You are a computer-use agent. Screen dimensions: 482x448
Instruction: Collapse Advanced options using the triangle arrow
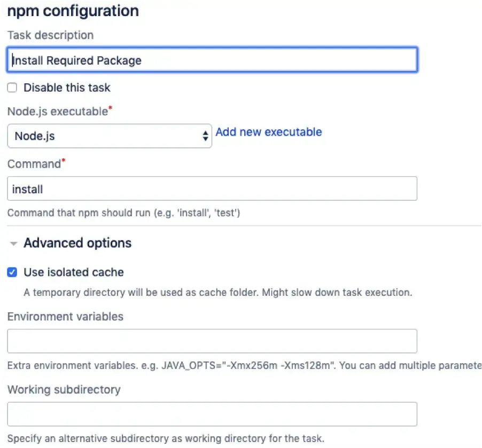[13, 243]
